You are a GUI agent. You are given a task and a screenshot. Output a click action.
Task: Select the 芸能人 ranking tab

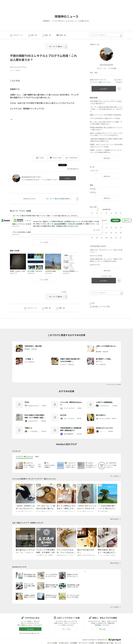pos(37,456)
